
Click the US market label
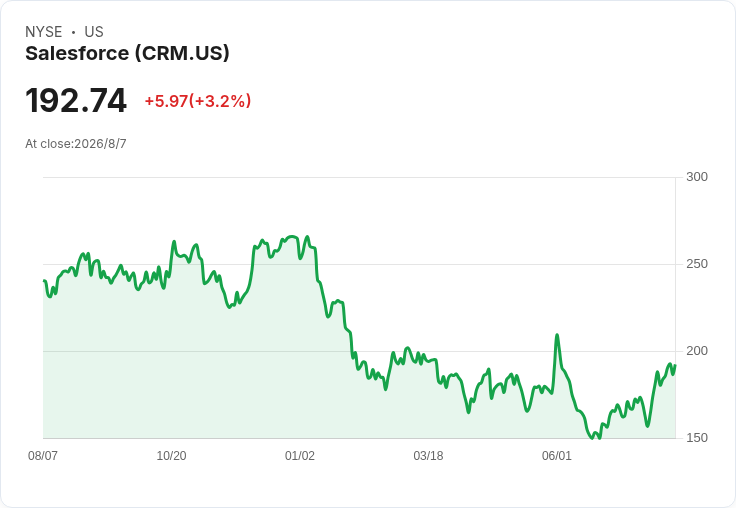tap(94, 32)
